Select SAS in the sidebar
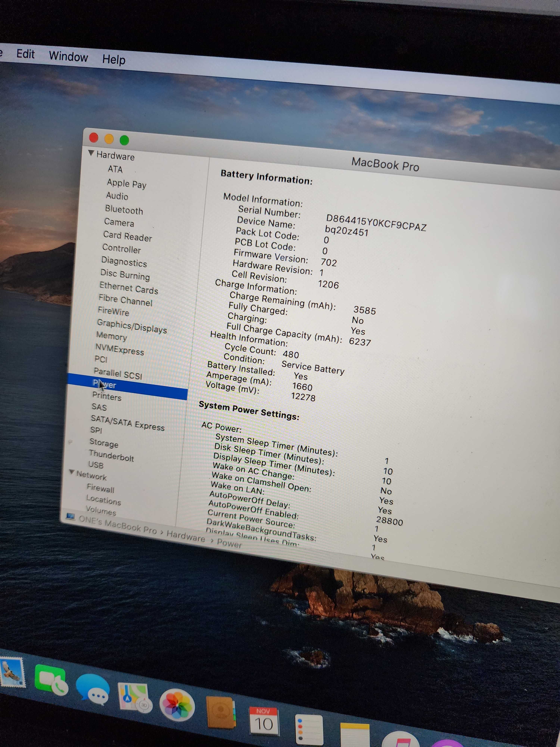This screenshot has width=560, height=747. pyautogui.click(x=99, y=407)
